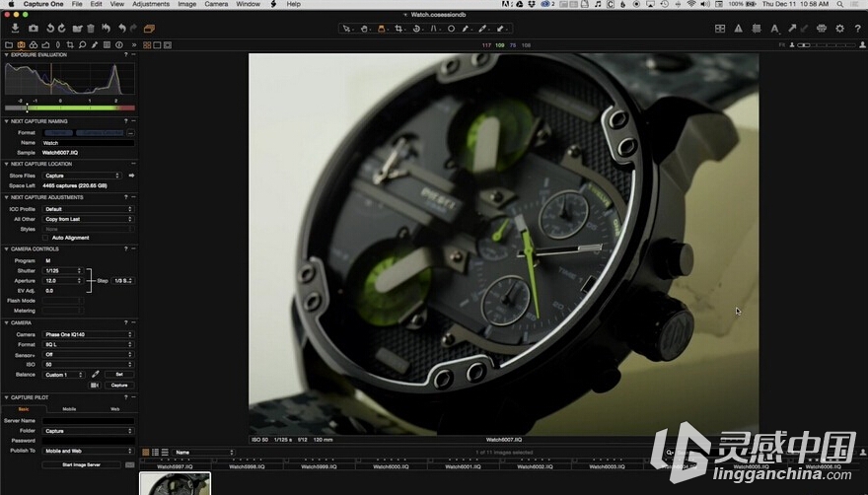Image resolution: width=868 pixels, height=495 pixels.
Task: Open the Camera menu
Action: [x=216, y=4]
